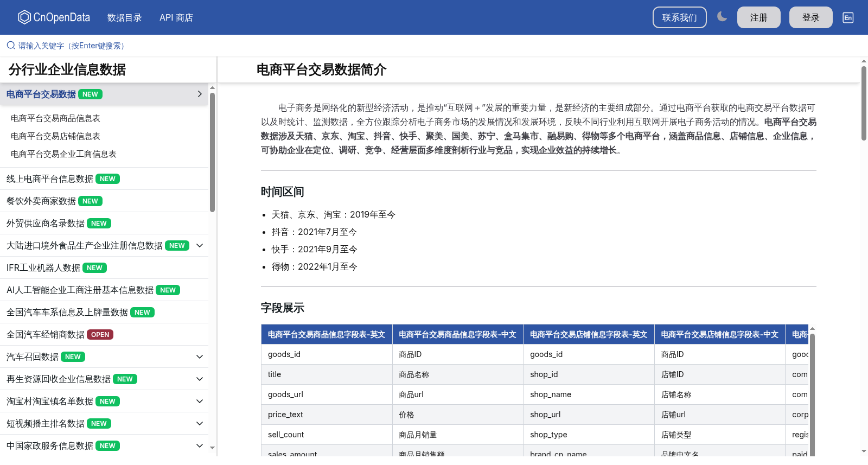Select 线上电商平台信息数据 in sidebar
The height and width of the screenshot is (465, 868).
tap(104, 179)
